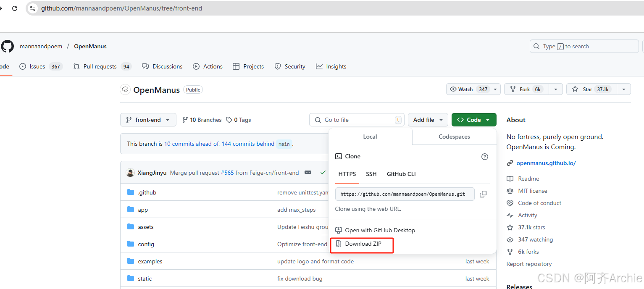
Task: Click the browser reload button
Action: tap(15, 8)
